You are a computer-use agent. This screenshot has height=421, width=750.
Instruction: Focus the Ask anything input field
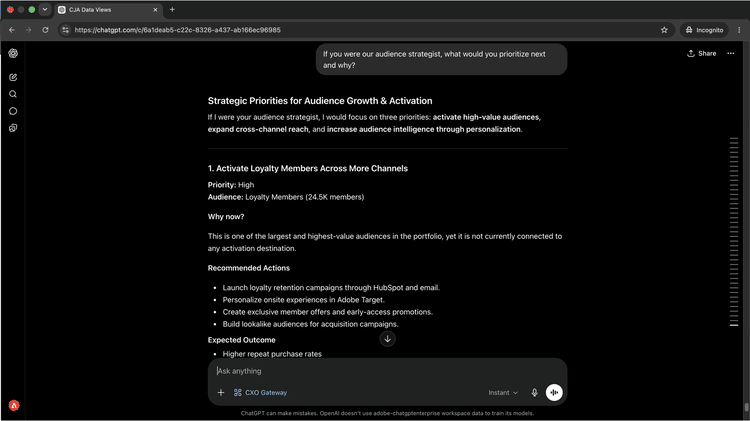(387, 371)
